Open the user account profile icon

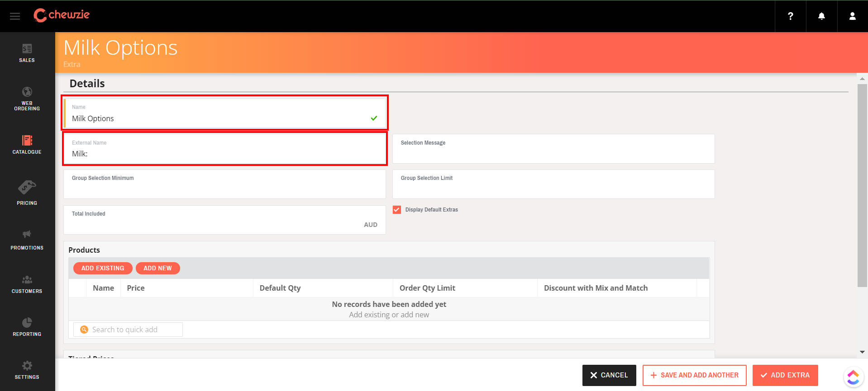click(x=852, y=16)
